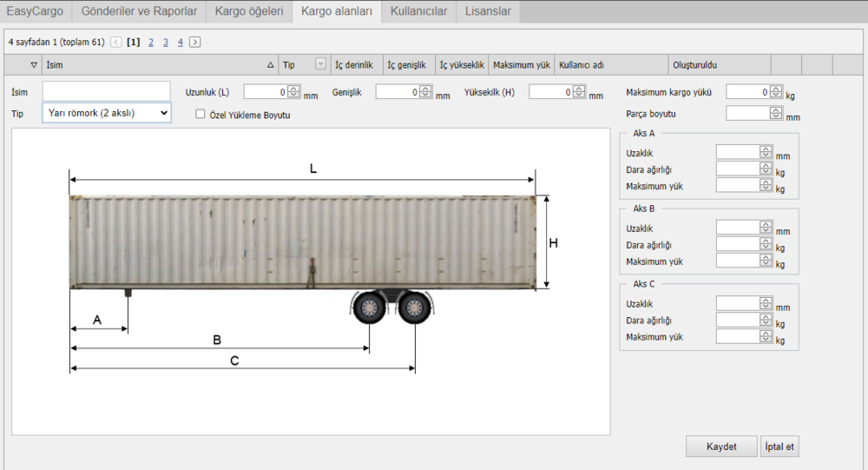Click the İptal et button

pyautogui.click(x=779, y=447)
